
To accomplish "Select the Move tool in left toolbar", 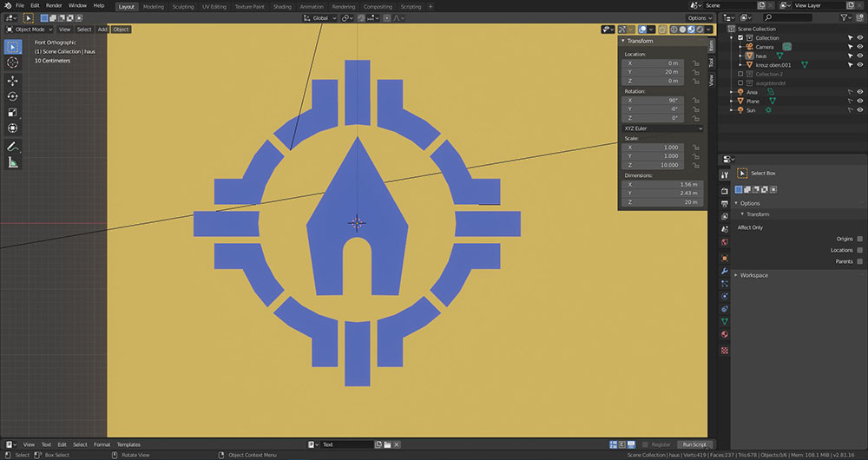I will 13,80.
